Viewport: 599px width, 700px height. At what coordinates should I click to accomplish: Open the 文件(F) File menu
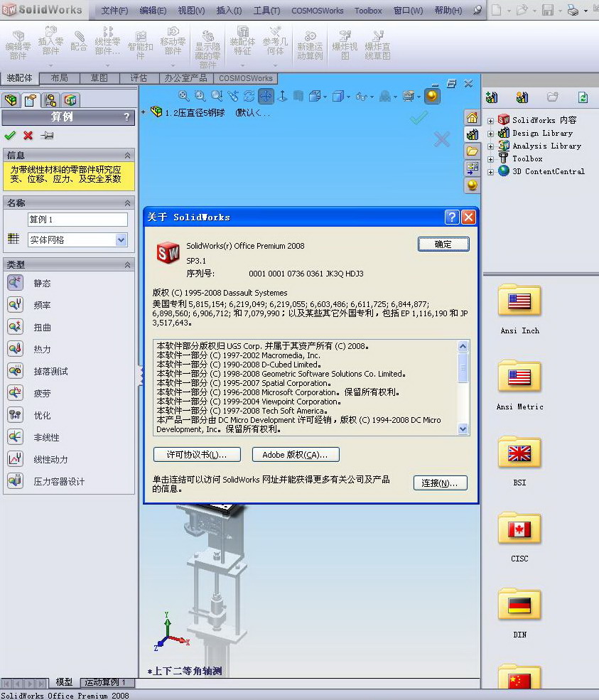[x=114, y=10]
